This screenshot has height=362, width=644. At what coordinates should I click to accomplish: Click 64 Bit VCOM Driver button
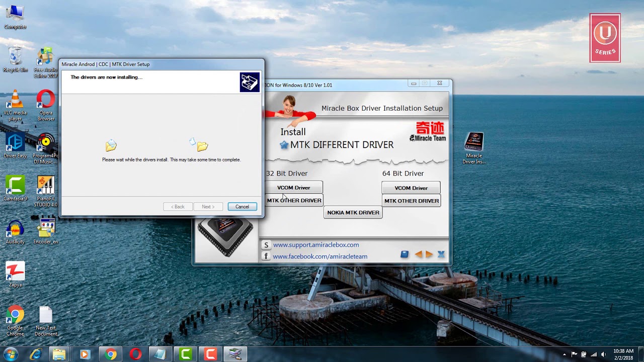point(411,188)
